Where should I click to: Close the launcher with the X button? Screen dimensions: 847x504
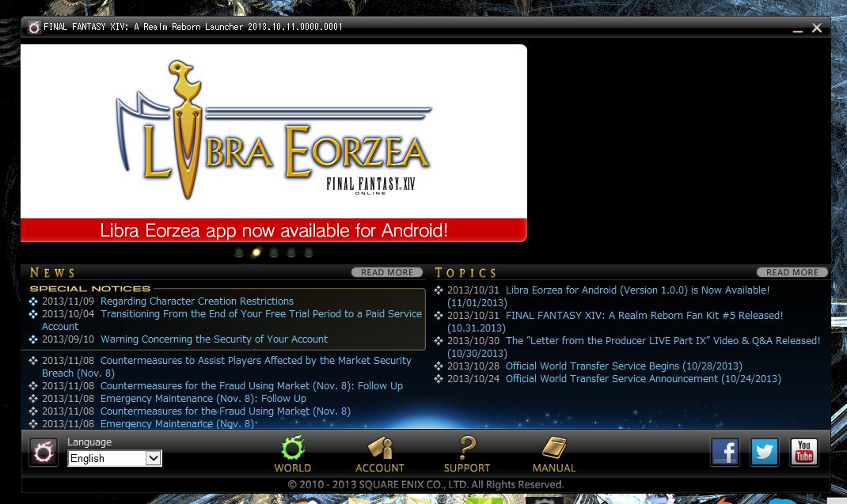[x=817, y=28]
